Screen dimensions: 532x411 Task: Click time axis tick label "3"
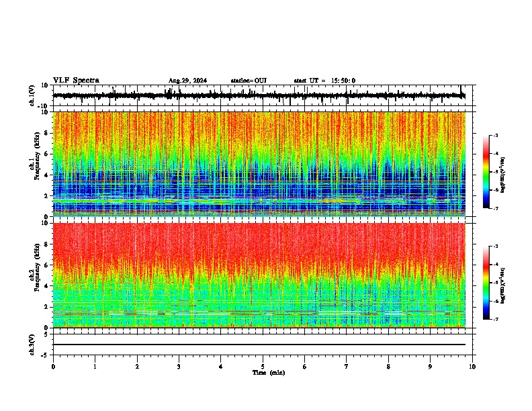point(179,367)
